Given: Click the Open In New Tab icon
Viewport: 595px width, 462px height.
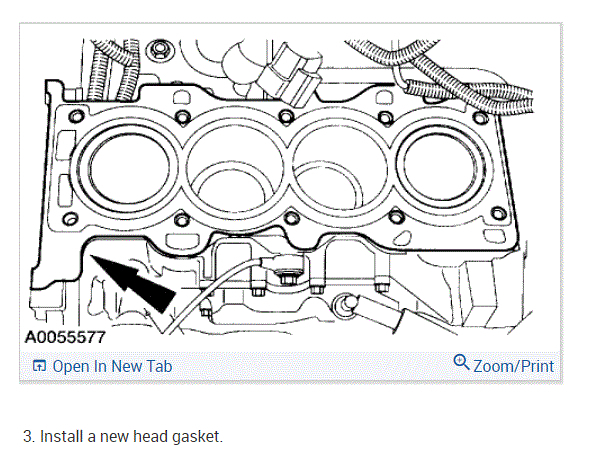Looking at the screenshot, I should coord(39,366).
